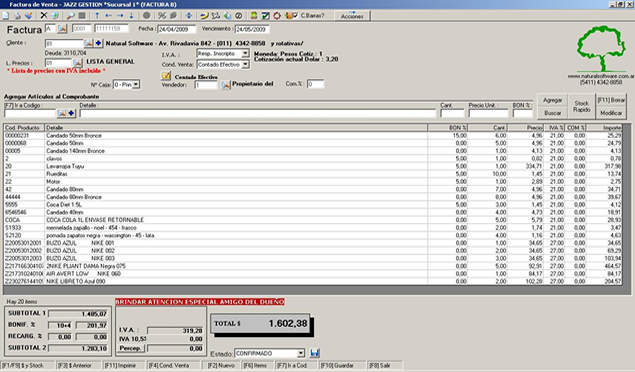Click the right arrow toolbar icon
This screenshot has height=372, width=635.
[x=120, y=15]
